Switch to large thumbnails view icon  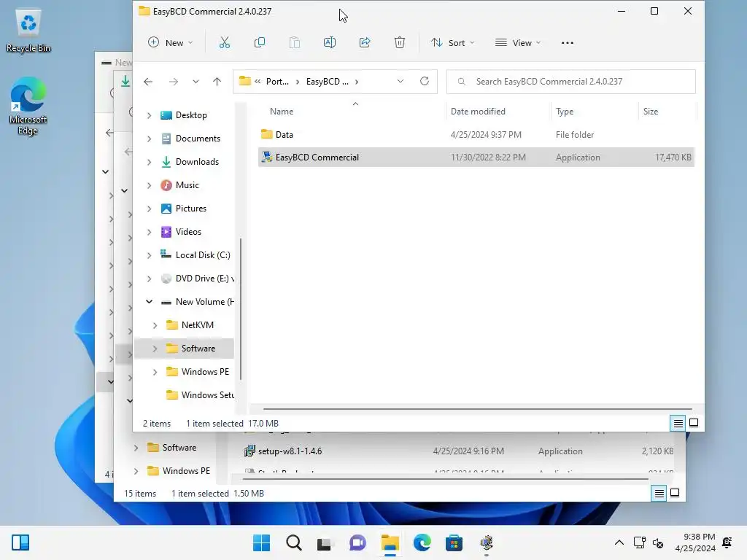pos(694,424)
